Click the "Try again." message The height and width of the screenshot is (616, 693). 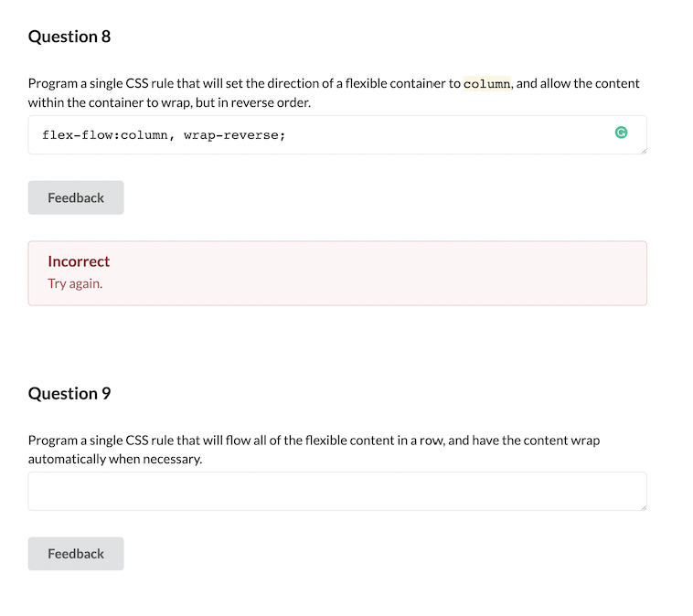75,283
